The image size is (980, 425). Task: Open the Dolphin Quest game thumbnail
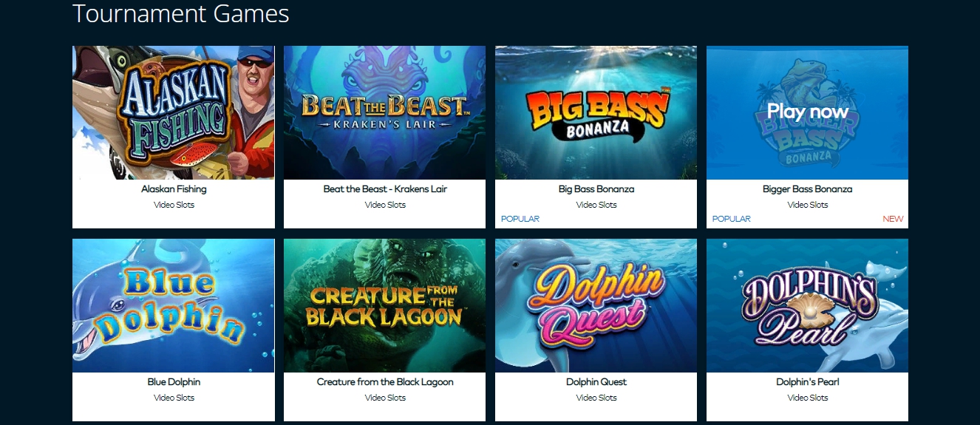596,306
